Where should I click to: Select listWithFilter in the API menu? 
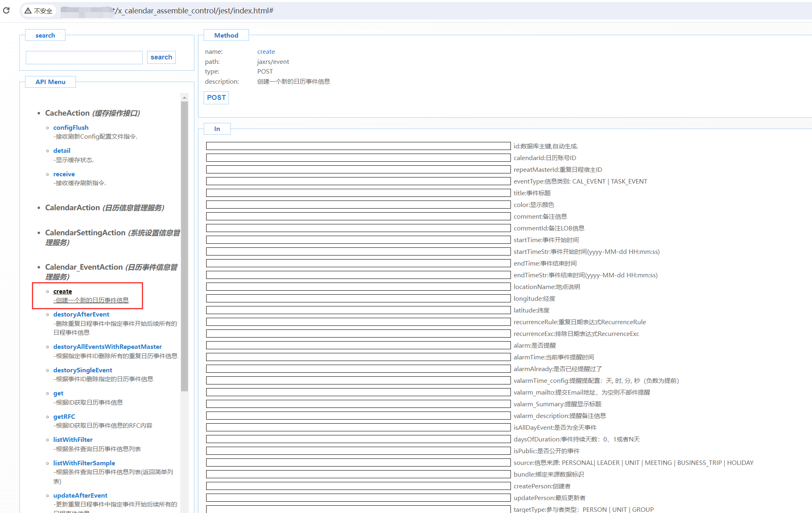click(73, 440)
